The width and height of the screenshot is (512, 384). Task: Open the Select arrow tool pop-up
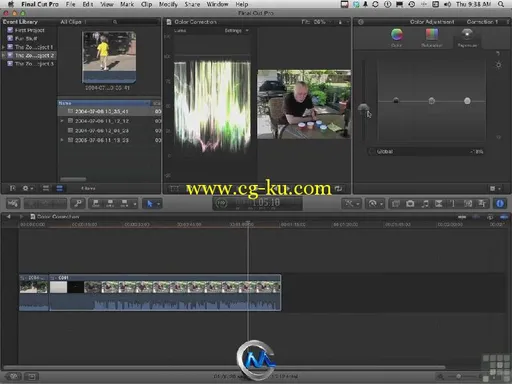[x=153, y=203]
